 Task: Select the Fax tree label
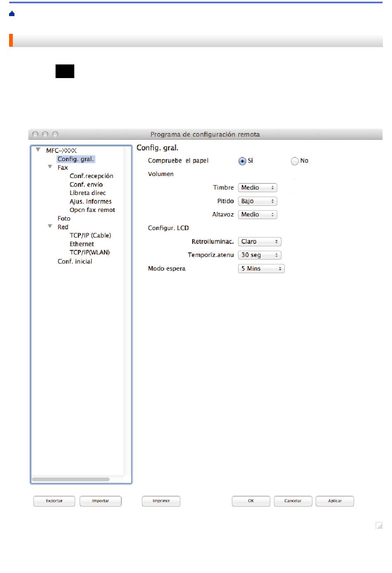click(x=63, y=168)
